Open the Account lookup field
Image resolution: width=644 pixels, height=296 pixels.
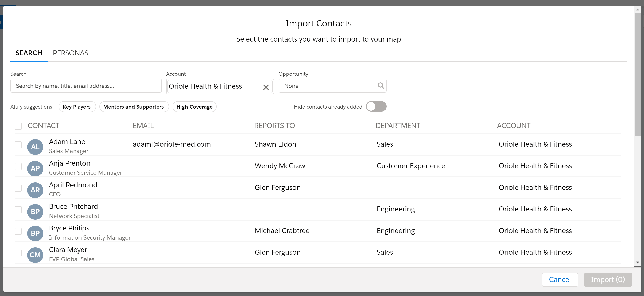220,86
